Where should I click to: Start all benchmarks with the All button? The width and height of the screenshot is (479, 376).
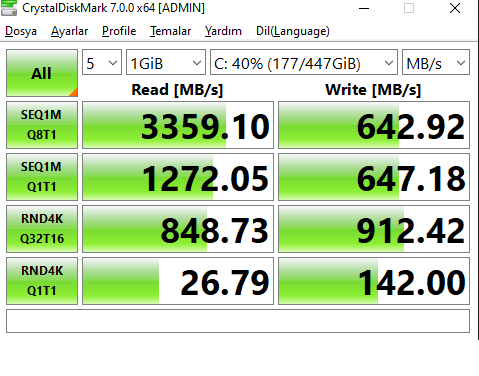pyautogui.click(x=42, y=73)
